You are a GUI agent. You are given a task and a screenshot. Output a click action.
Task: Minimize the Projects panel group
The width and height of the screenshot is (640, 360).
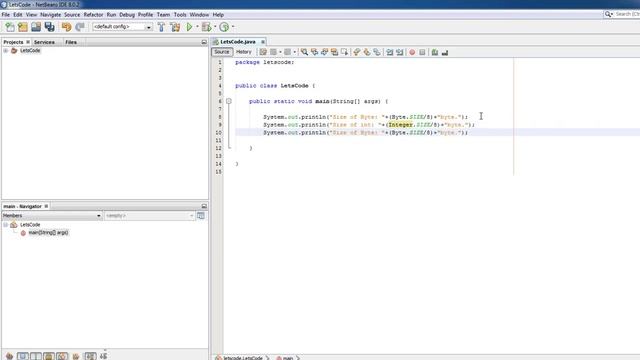click(x=204, y=42)
